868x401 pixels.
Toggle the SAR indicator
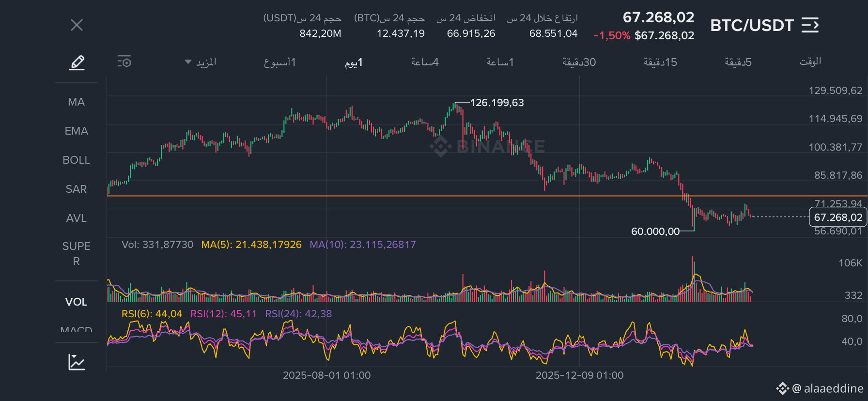pos(77,189)
